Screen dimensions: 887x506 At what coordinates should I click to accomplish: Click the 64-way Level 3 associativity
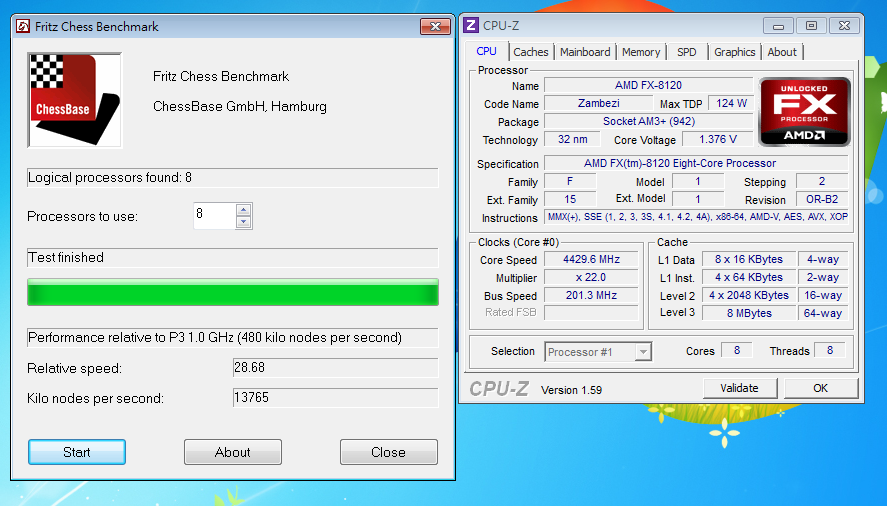click(x=823, y=313)
